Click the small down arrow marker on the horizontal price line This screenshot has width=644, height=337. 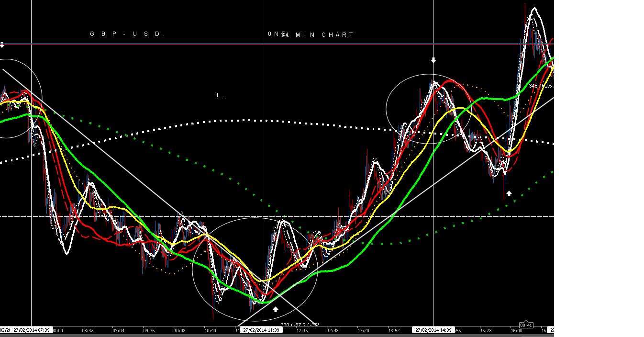(x=2, y=45)
